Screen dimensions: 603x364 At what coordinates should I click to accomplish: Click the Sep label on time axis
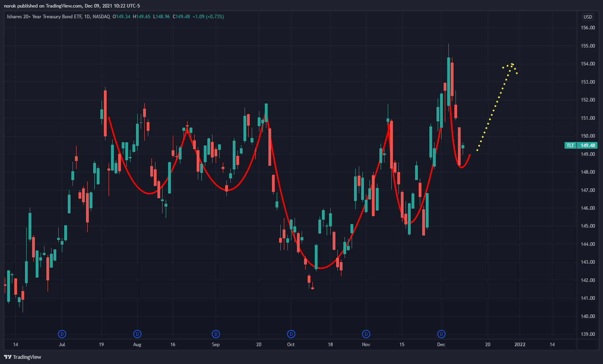click(x=216, y=345)
